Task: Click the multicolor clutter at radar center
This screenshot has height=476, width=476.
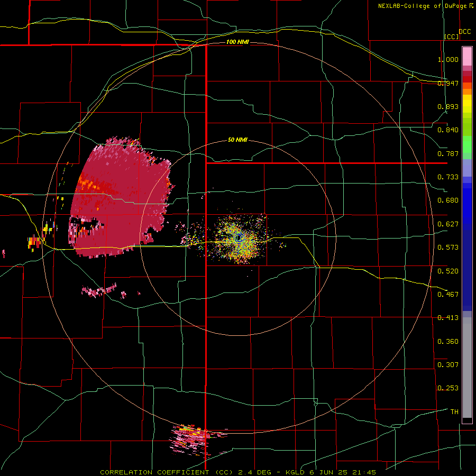Action: click(x=239, y=239)
